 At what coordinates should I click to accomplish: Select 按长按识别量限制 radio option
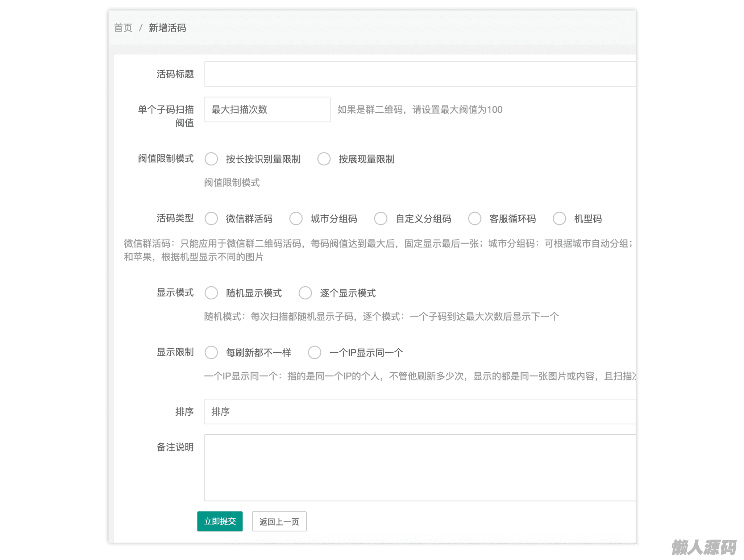211,159
